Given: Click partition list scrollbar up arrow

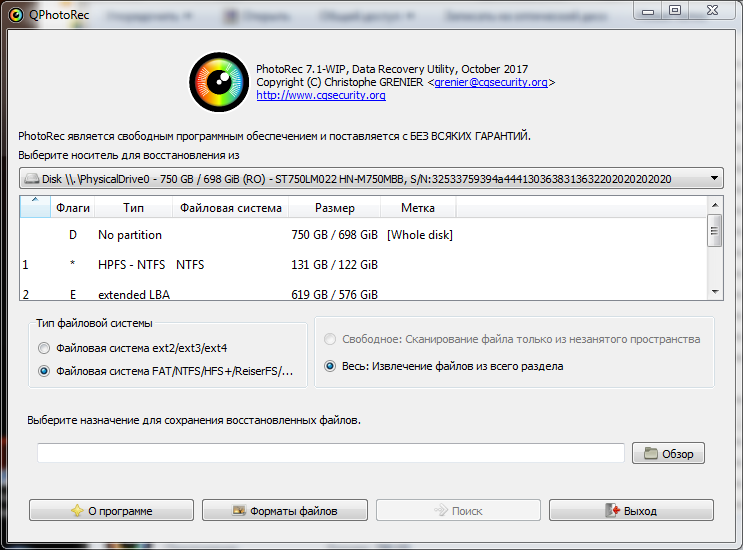Looking at the screenshot, I should click(x=715, y=205).
